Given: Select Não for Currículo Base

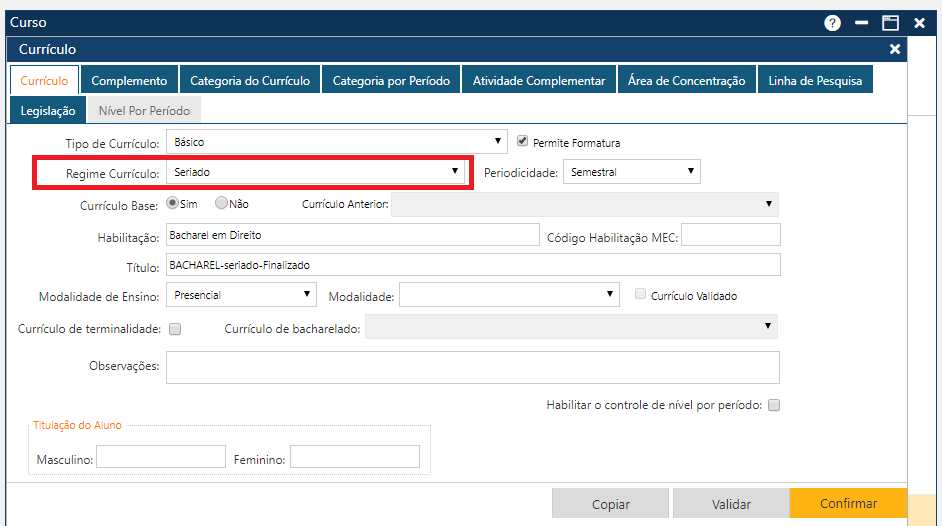Looking at the screenshot, I should click(x=221, y=203).
